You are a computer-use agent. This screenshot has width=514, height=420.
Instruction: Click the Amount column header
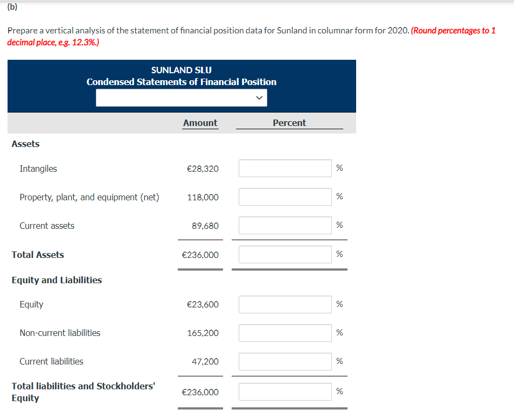200,123
